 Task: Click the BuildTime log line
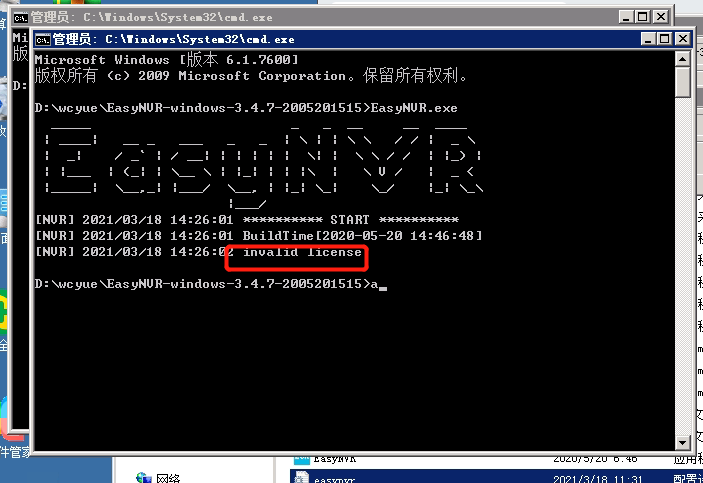(x=259, y=236)
